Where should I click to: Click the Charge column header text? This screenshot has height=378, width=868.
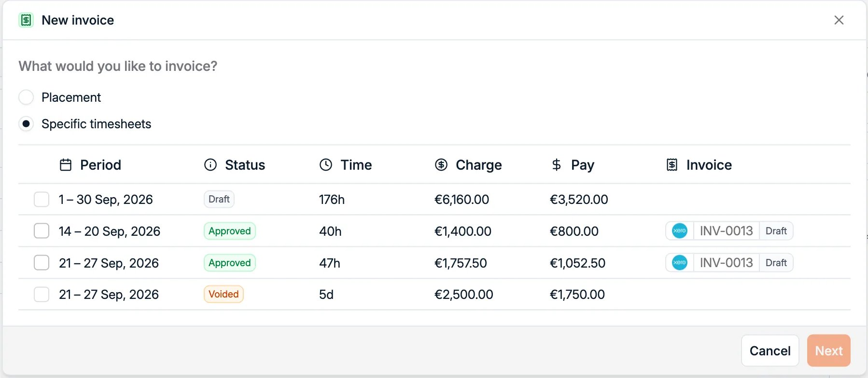click(479, 165)
